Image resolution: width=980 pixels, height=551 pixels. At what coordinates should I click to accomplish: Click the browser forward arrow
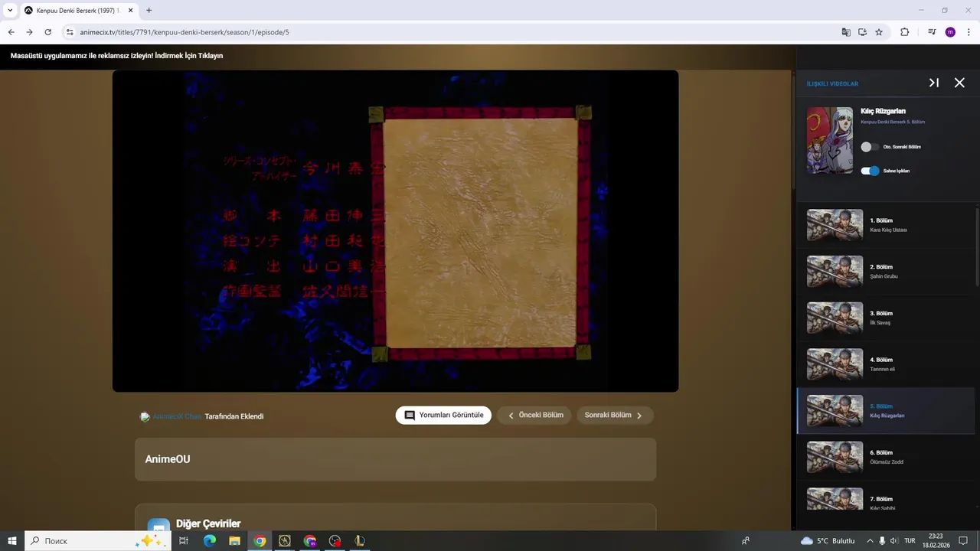click(x=29, y=32)
